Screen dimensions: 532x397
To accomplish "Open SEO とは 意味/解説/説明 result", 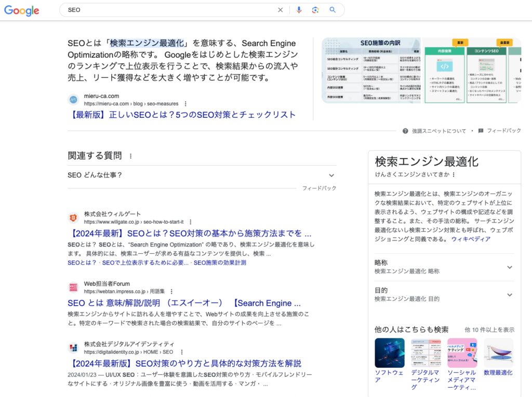I will [x=184, y=303].
